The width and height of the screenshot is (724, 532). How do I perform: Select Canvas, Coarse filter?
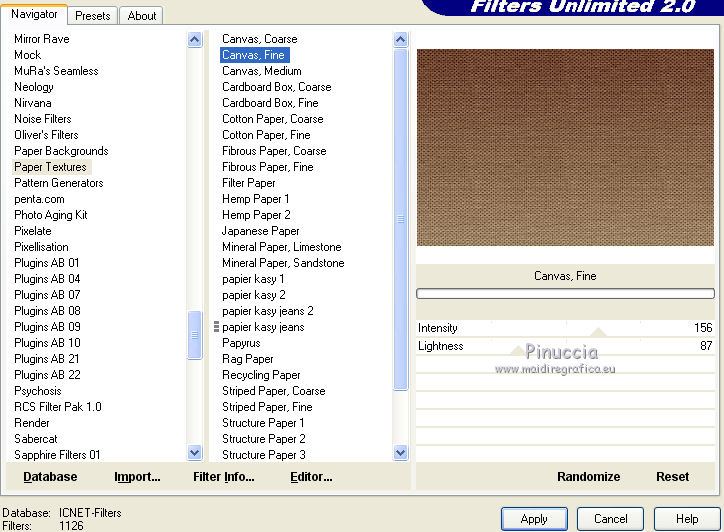coord(259,39)
